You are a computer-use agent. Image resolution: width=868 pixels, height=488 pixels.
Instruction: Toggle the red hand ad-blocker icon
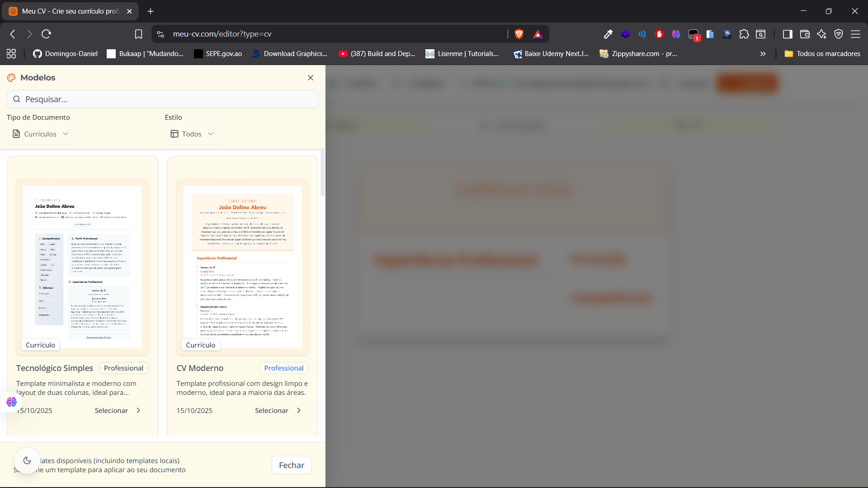[x=659, y=34]
